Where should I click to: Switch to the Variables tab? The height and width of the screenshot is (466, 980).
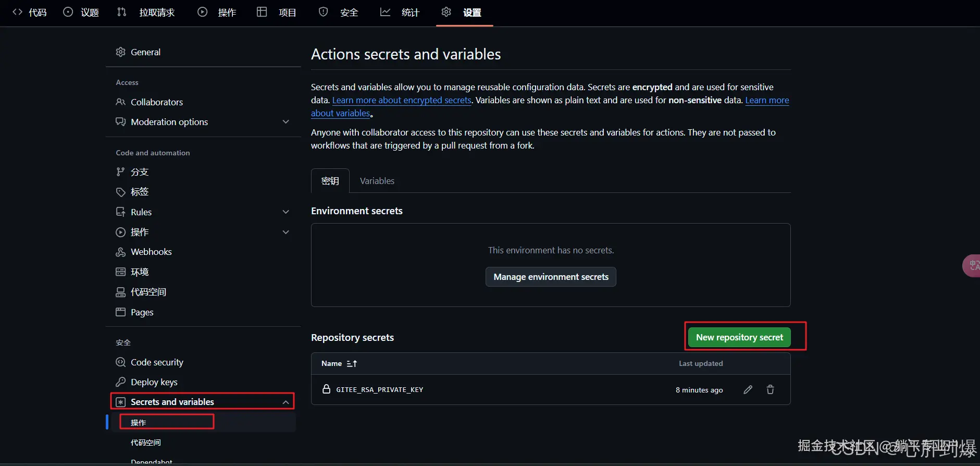coord(377,181)
